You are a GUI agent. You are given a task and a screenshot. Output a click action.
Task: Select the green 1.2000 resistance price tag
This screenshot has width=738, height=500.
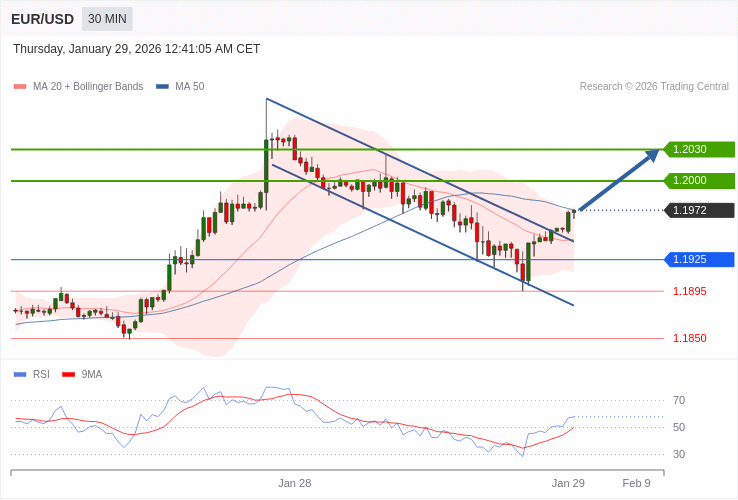[700, 181]
